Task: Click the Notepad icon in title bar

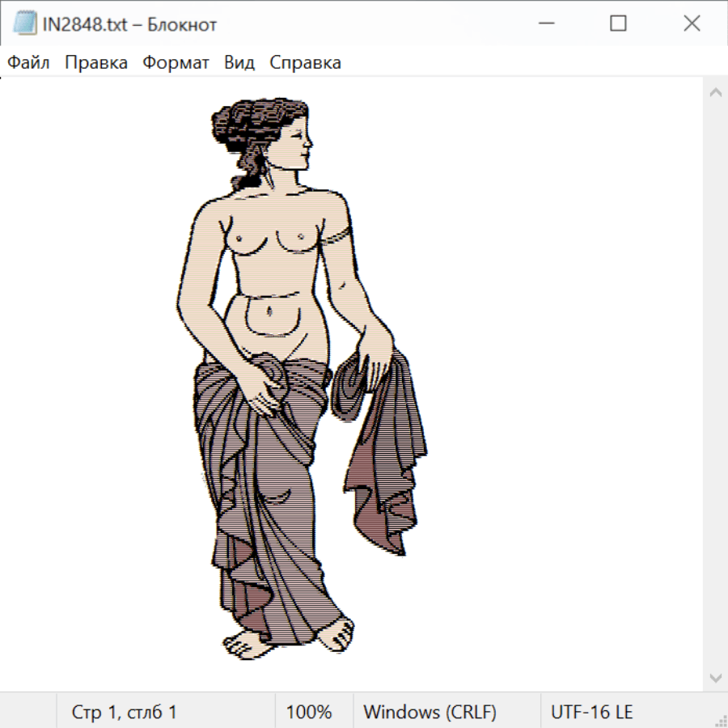Action: pyautogui.click(x=23, y=24)
